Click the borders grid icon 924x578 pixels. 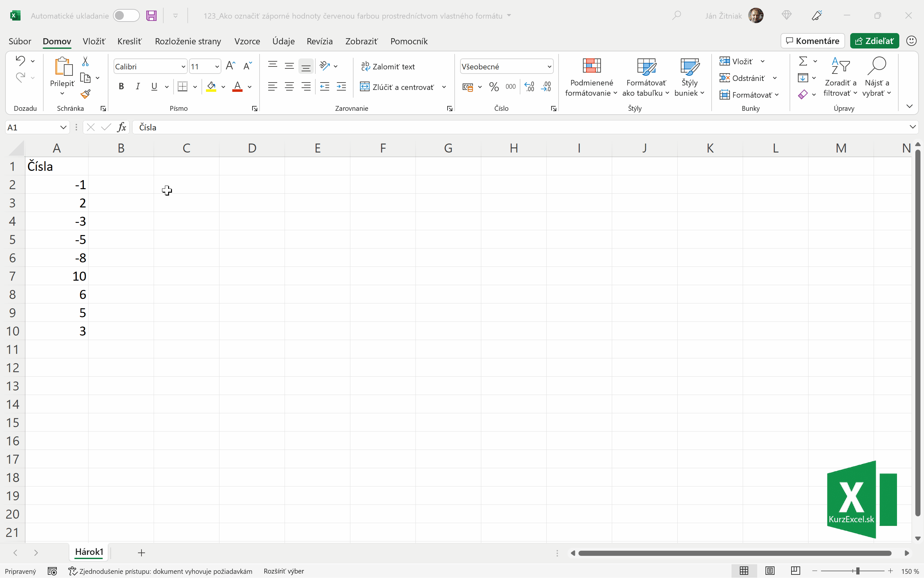click(183, 87)
